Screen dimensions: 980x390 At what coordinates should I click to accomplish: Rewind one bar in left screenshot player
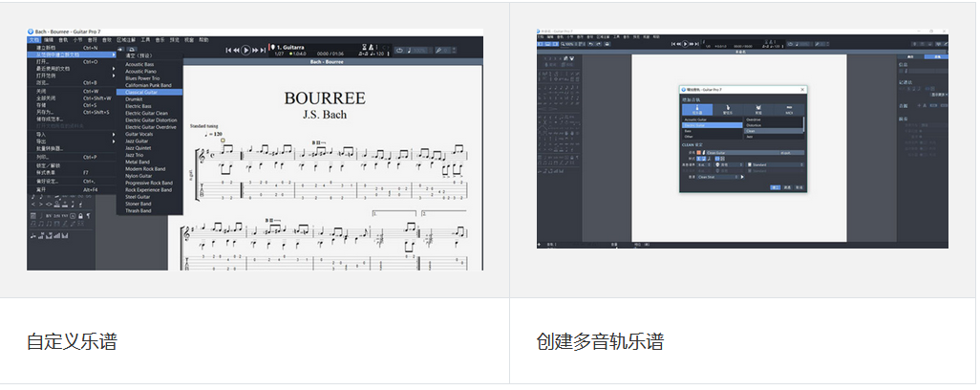coord(236,50)
